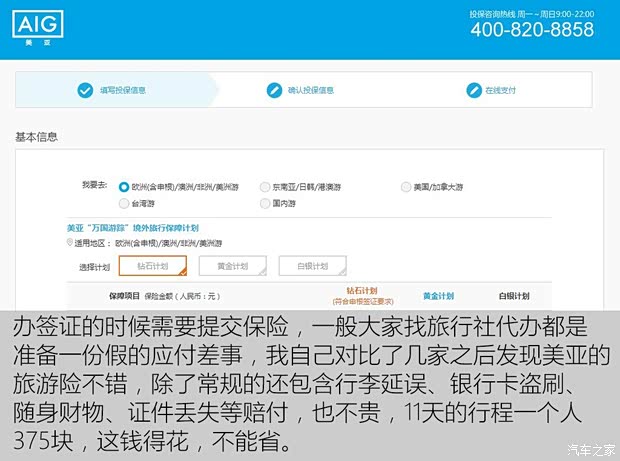The width and height of the screenshot is (620, 461).
Task: Go to the 填写投保信息 step
Action: tap(122, 90)
